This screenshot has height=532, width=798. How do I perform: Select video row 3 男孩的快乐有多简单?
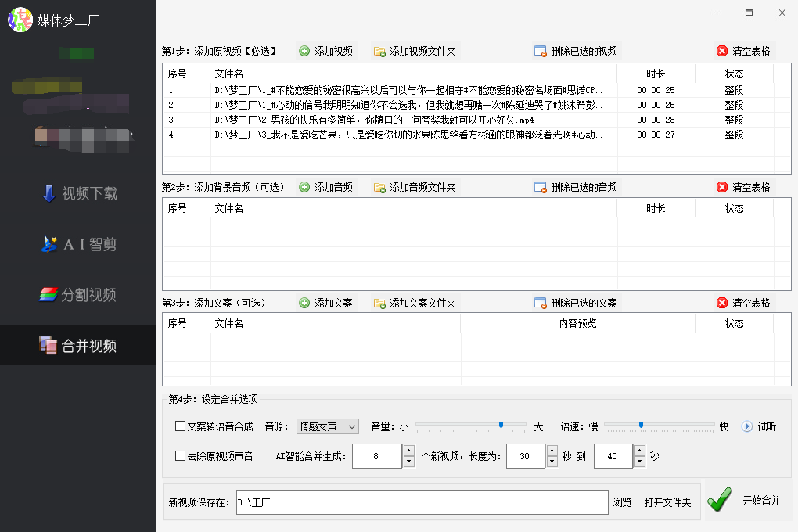point(476,120)
